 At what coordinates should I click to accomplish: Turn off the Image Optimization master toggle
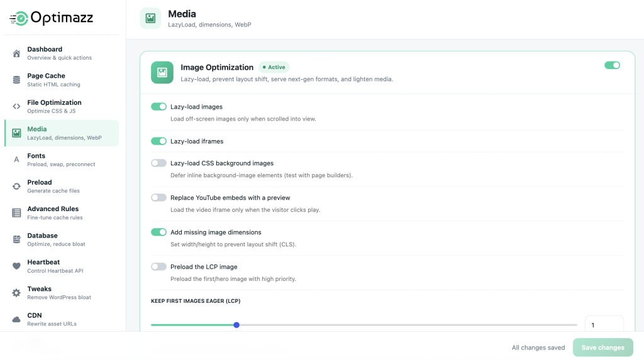(x=612, y=65)
